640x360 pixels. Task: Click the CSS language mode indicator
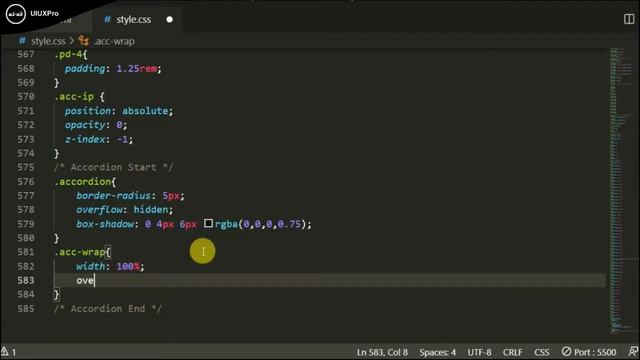coord(542,352)
